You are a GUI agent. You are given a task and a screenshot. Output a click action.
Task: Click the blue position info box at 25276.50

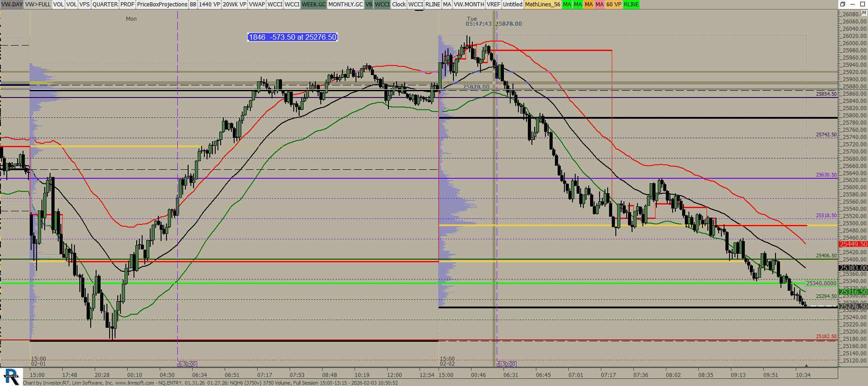(292, 37)
